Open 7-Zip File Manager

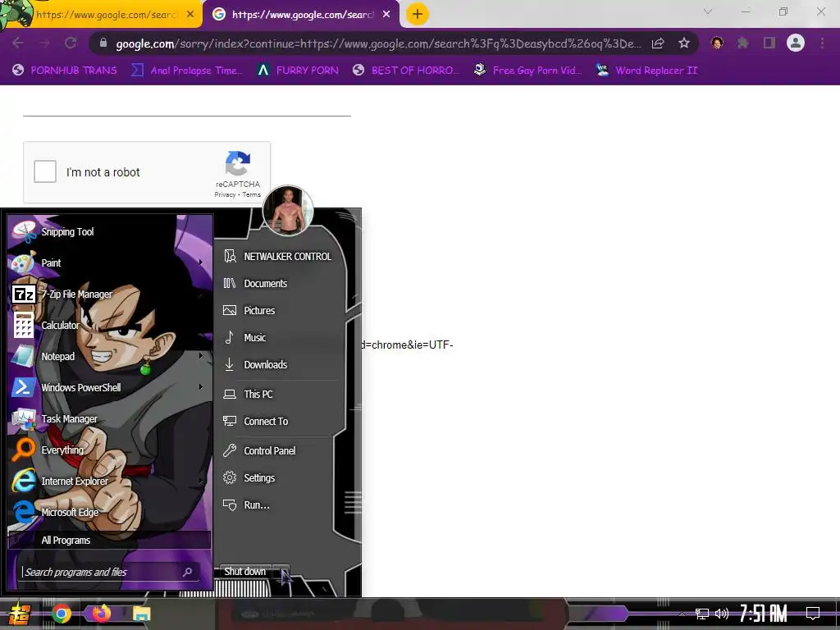pos(110,294)
